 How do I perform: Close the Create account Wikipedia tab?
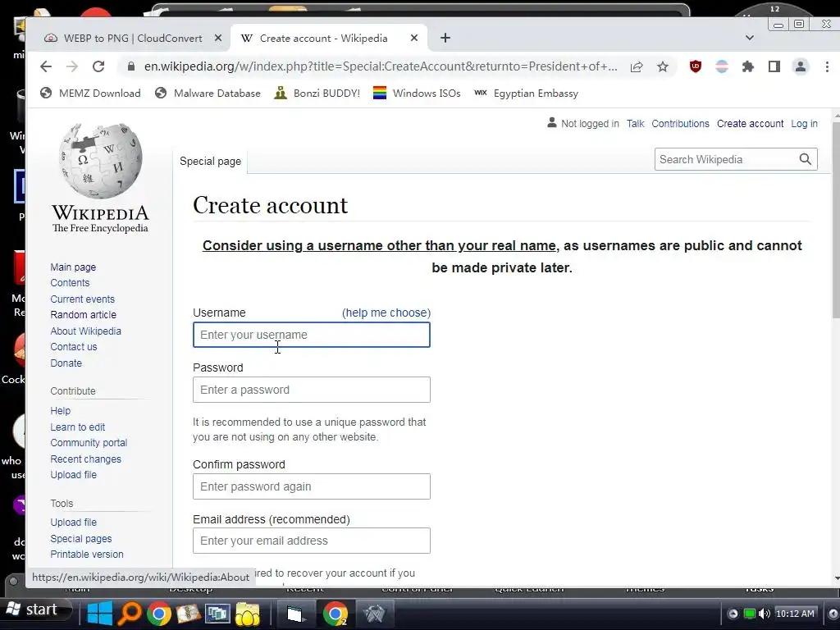414,38
